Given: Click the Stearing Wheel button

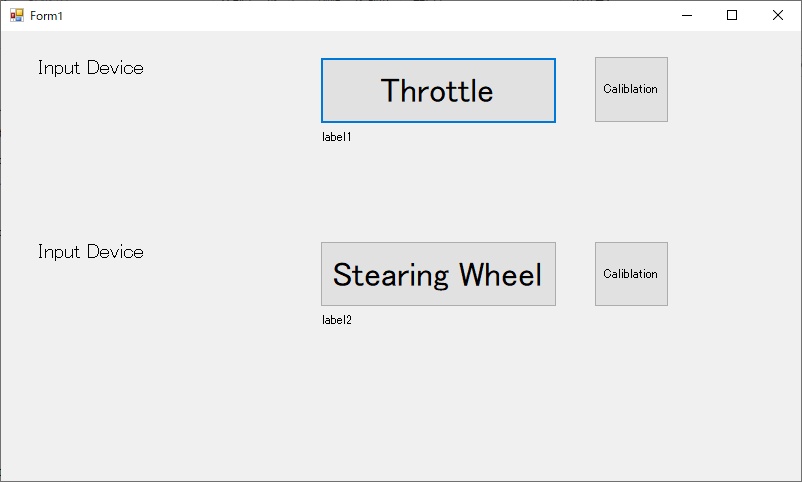Looking at the screenshot, I should [438, 274].
